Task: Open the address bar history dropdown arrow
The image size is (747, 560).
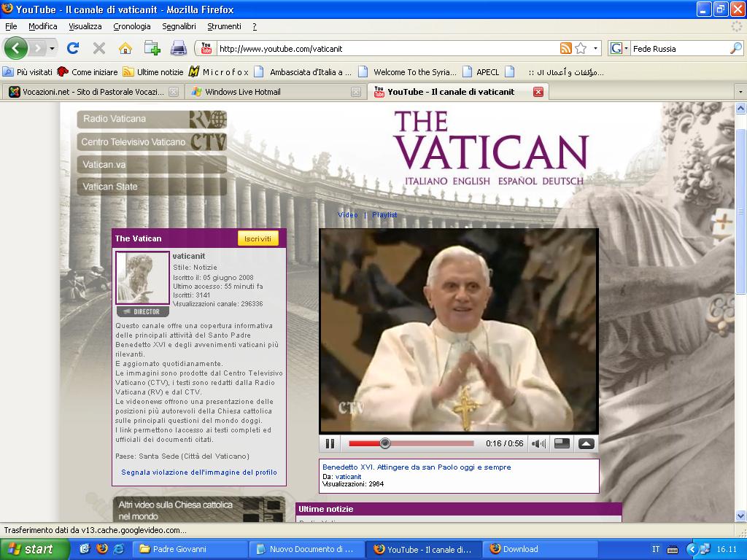Action: pyautogui.click(x=595, y=48)
